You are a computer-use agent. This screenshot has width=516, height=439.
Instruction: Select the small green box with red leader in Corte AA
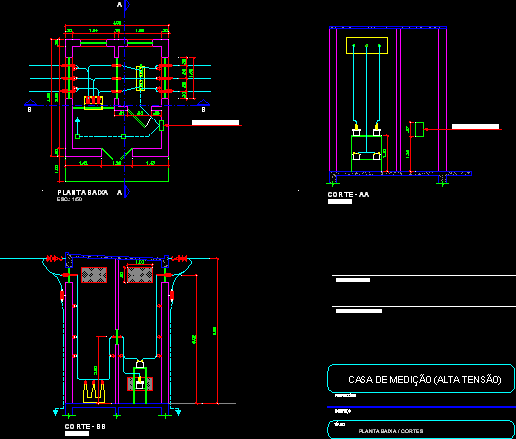click(419, 129)
